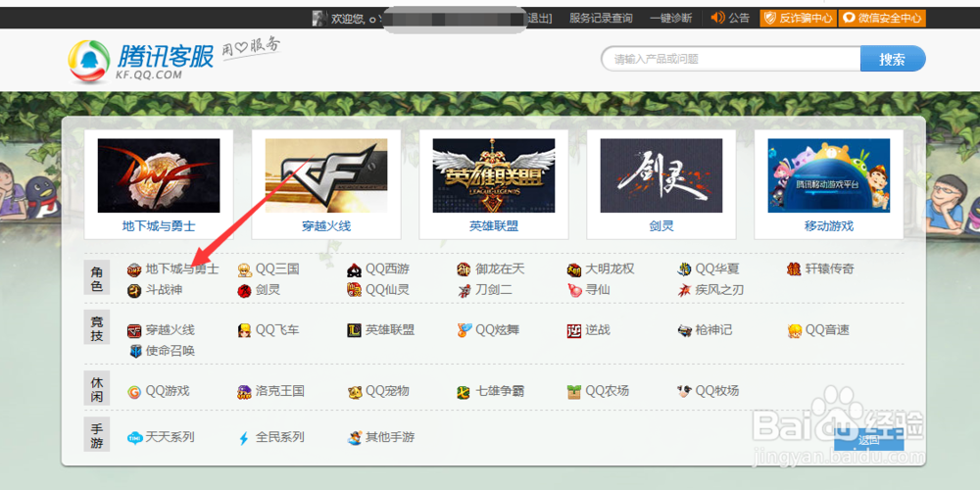Select the 休闲 category tab
Image resolution: width=980 pixels, height=490 pixels.
click(x=97, y=387)
